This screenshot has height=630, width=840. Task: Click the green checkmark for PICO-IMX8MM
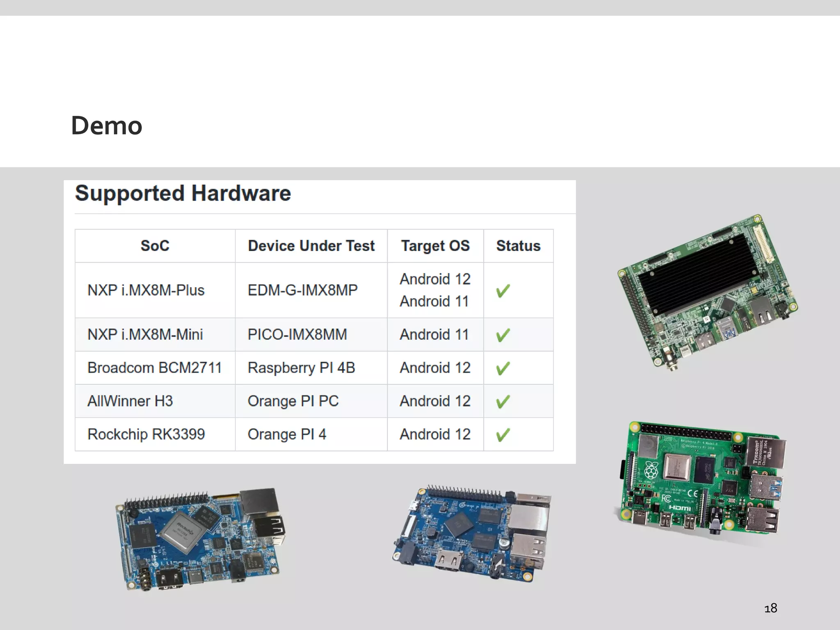click(503, 335)
